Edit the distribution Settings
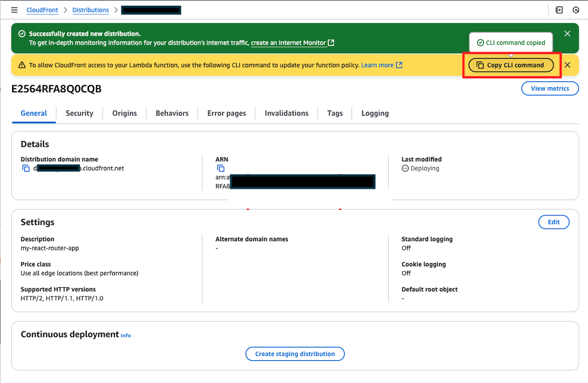Viewport: 588px width, 383px height. [x=554, y=222]
